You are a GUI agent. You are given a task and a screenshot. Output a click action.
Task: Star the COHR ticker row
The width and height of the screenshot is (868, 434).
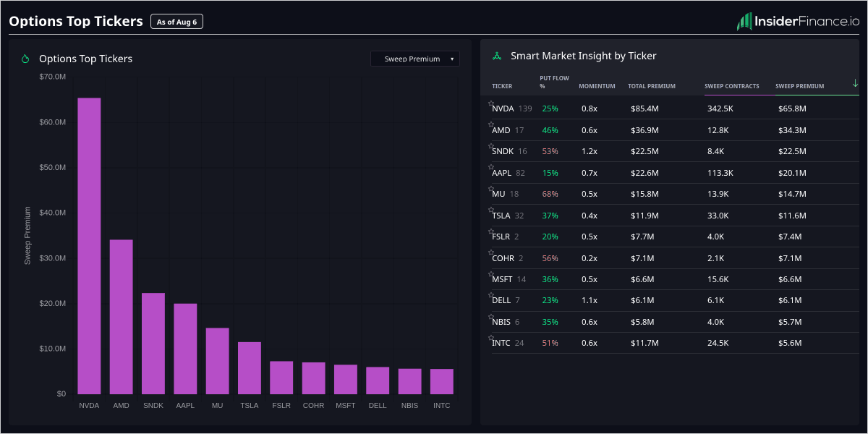click(491, 252)
